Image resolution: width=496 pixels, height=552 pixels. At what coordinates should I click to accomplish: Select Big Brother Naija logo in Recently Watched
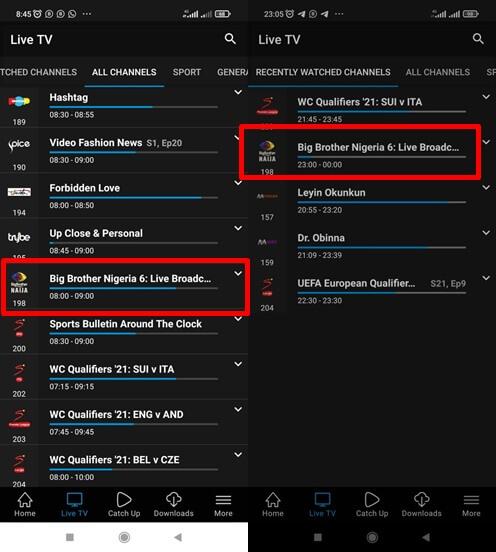coord(267,151)
